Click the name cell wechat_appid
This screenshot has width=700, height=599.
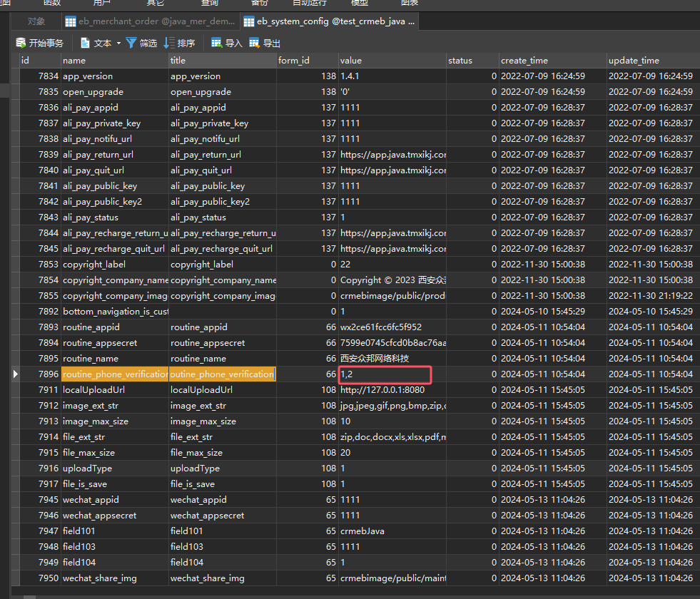pos(115,500)
